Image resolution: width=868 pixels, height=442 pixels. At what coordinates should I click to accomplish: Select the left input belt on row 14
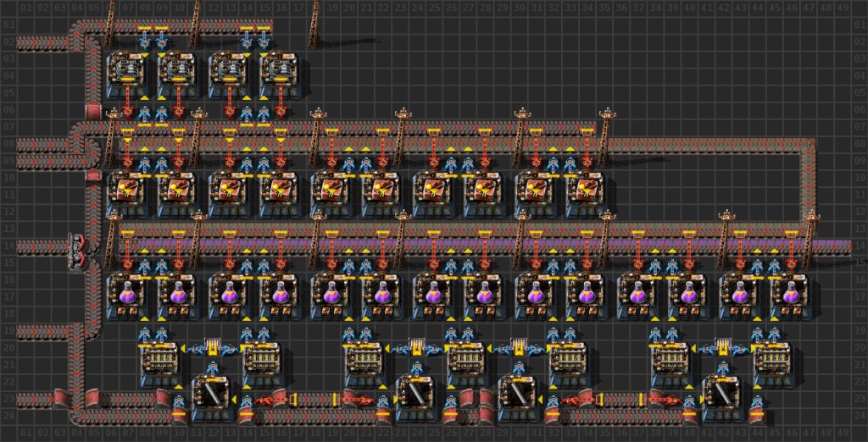[x=42, y=248]
